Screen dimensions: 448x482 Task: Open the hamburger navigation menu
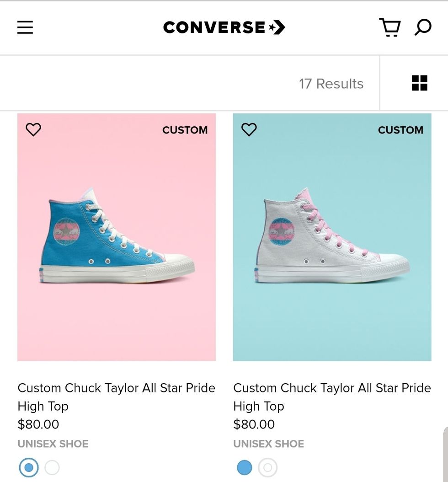click(25, 28)
